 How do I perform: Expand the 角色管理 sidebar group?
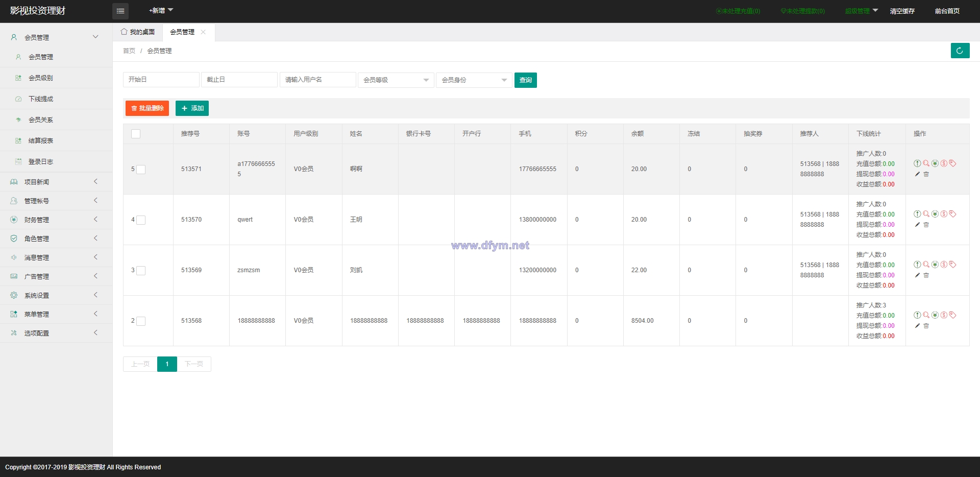[56, 238]
